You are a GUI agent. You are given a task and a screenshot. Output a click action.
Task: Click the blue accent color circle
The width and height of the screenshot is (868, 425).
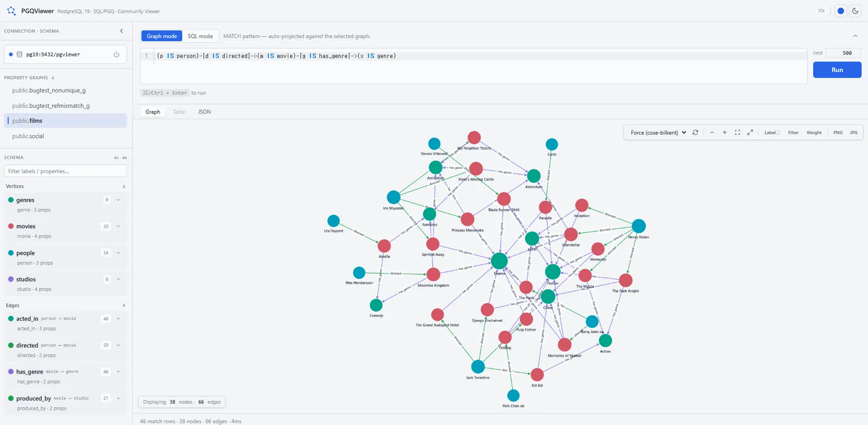coord(840,11)
